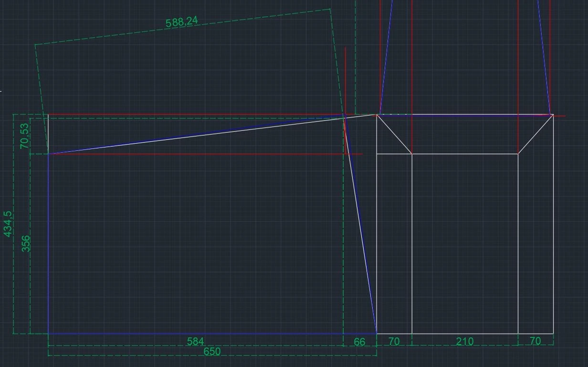Viewport: 588px width, 367px height.
Task: Click the 588,24 aligned dimension text
Action: pos(182,22)
